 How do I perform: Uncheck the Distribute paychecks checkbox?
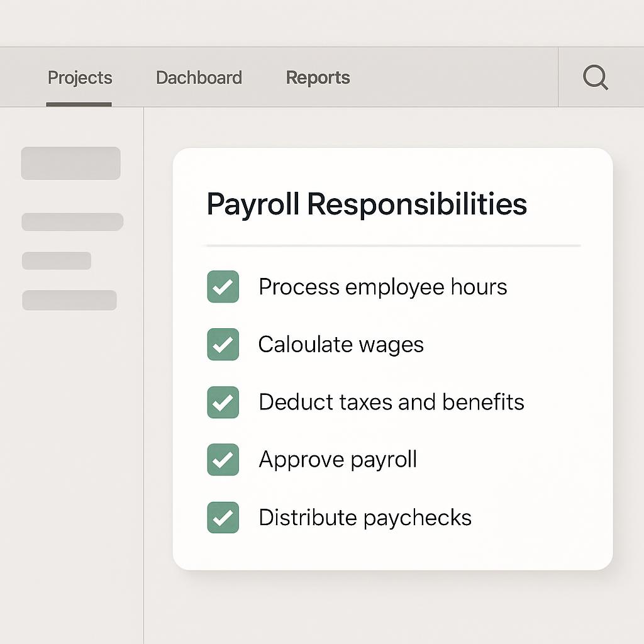point(223,518)
